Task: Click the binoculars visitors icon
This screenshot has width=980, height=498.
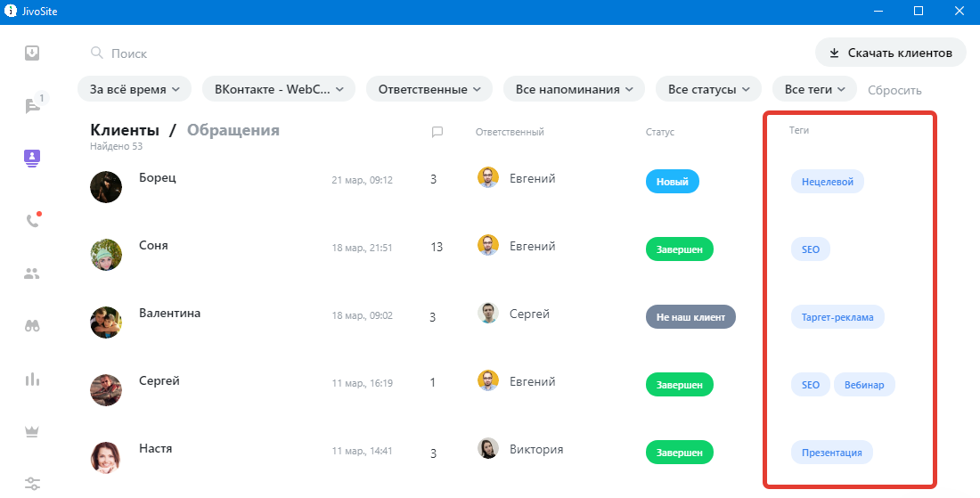Action: [x=32, y=326]
